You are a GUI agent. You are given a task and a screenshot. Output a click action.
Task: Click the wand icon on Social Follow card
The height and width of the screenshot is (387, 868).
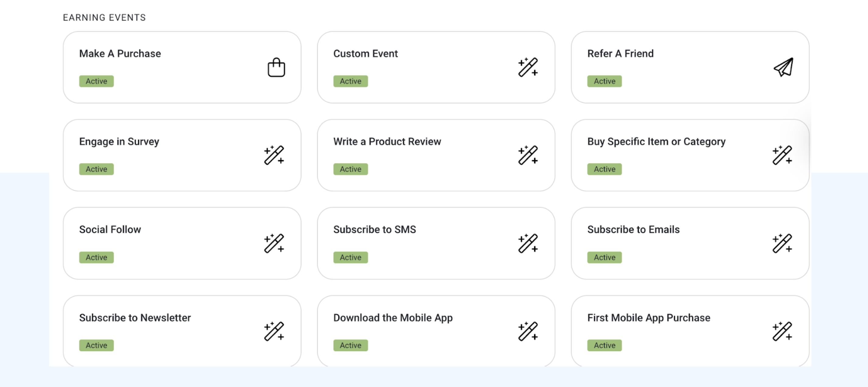tap(274, 243)
